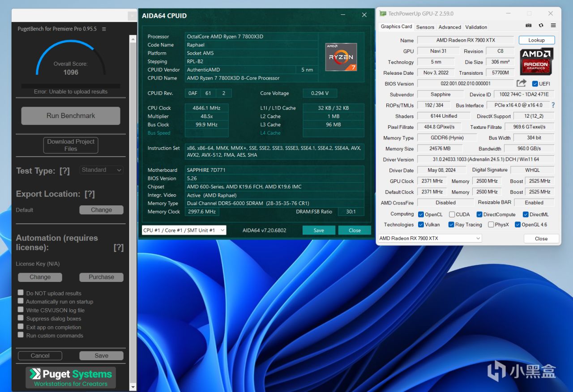Click the Puget Systems banner logo
Image resolution: width=573 pixels, height=392 pixels.
(x=71, y=377)
